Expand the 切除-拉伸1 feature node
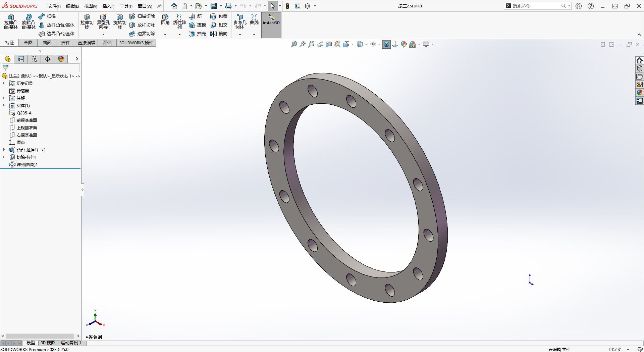644x352 pixels. coord(4,157)
